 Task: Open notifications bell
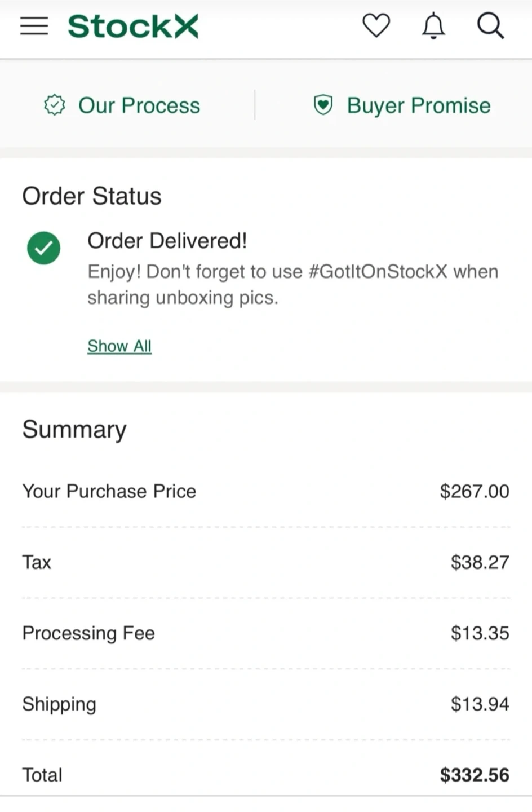pos(433,26)
